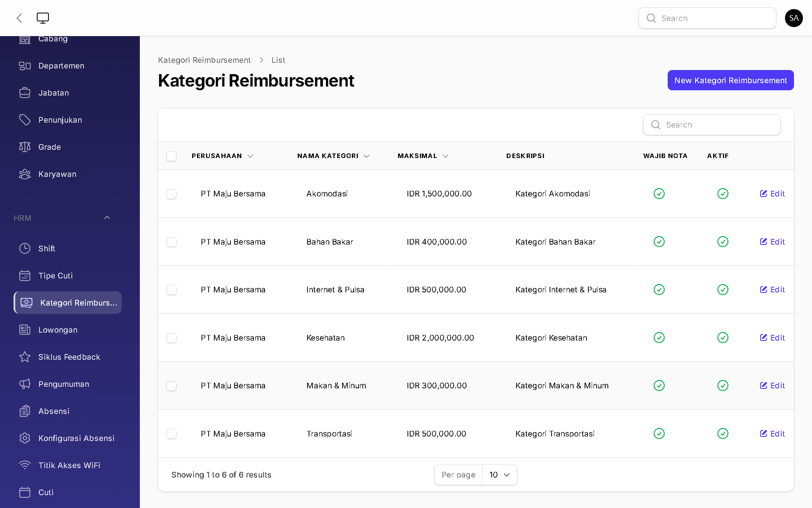Click the Absensi clipboard icon
The image size is (812, 508).
click(x=25, y=411)
